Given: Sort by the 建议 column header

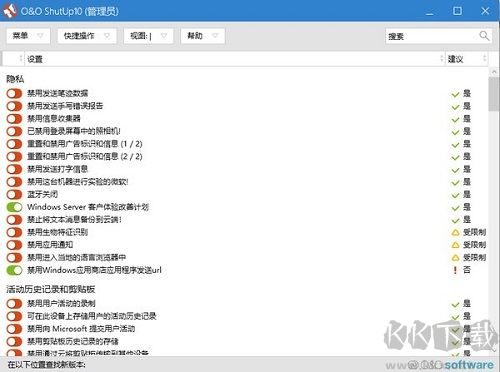Looking at the screenshot, I should click(x=466, y=59).
